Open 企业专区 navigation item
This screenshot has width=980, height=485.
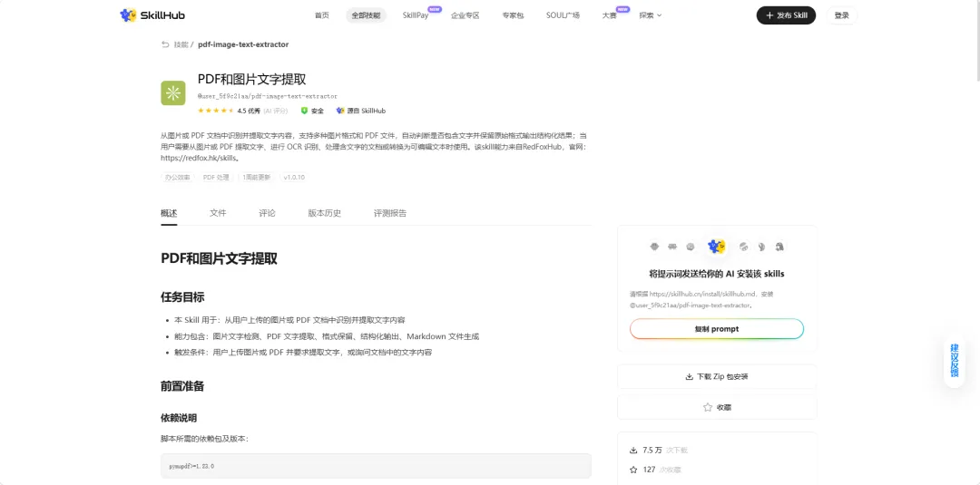tap(465, 15)
